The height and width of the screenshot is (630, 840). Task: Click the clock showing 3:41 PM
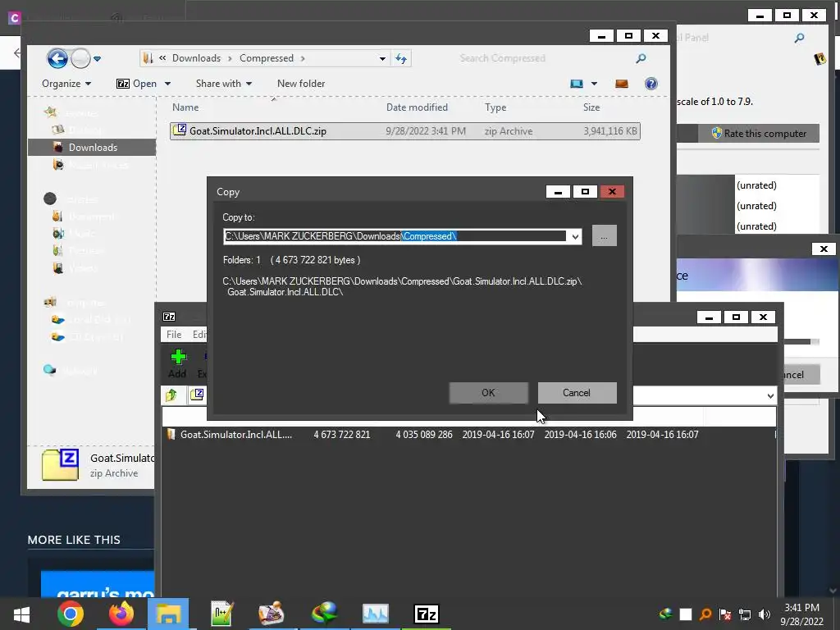pos(801,608)
